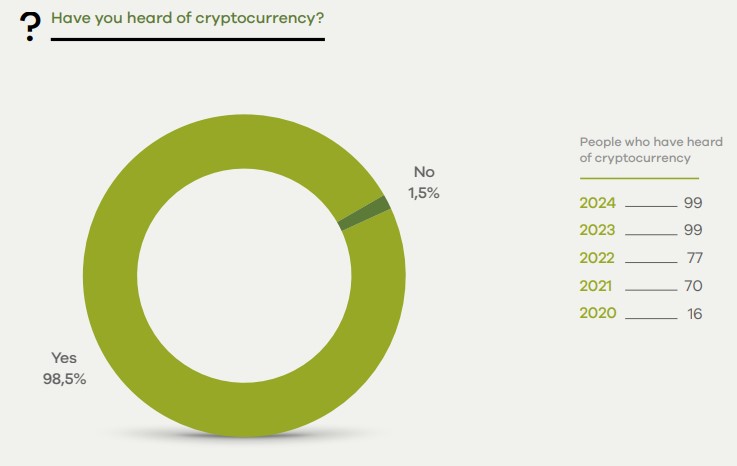This screenshot has height=466, width=737.
Task: Select the title 'Have you heard of cryptocurrency?'
Action: click(186, 18)
